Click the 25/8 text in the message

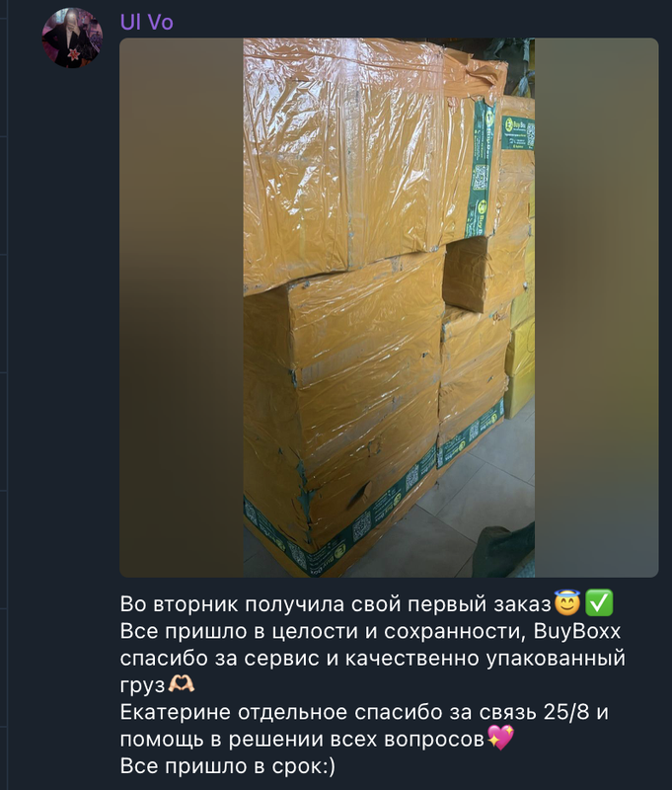pos(566,712)
